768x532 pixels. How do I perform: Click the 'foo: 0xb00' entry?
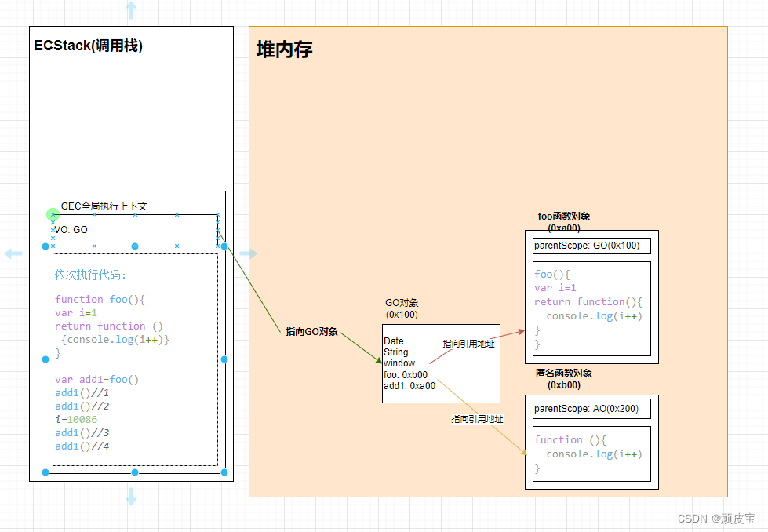406,375
